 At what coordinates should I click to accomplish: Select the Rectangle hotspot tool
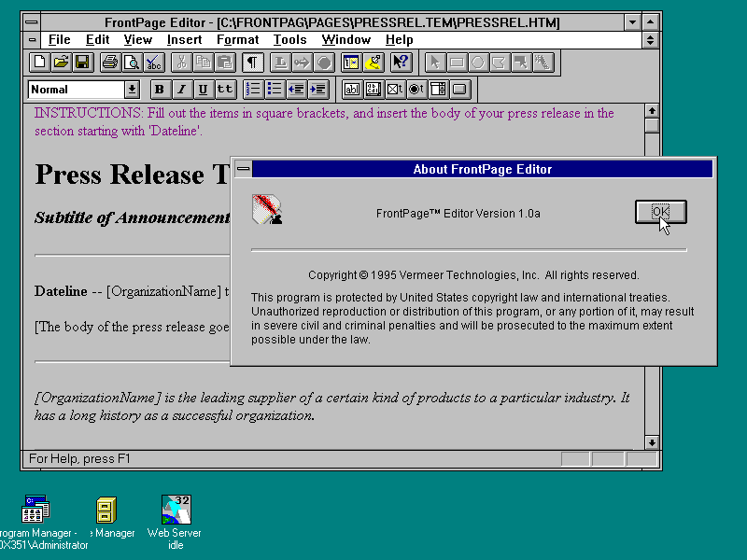457,63
